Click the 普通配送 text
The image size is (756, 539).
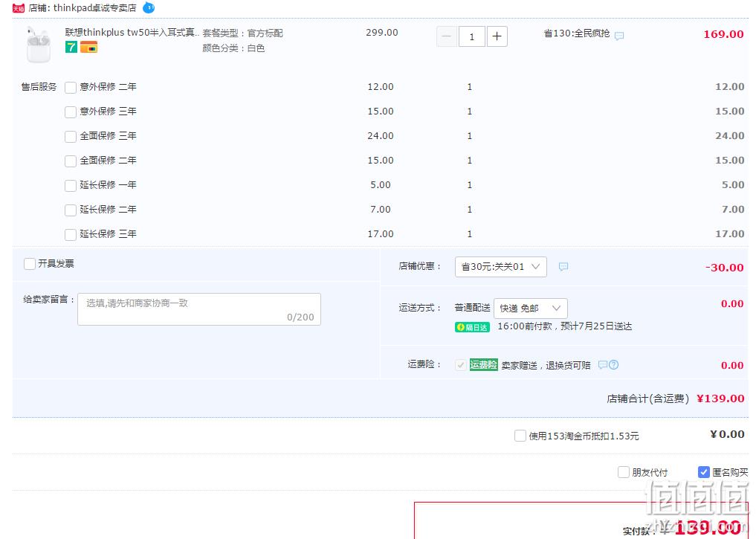pos(472,308)
